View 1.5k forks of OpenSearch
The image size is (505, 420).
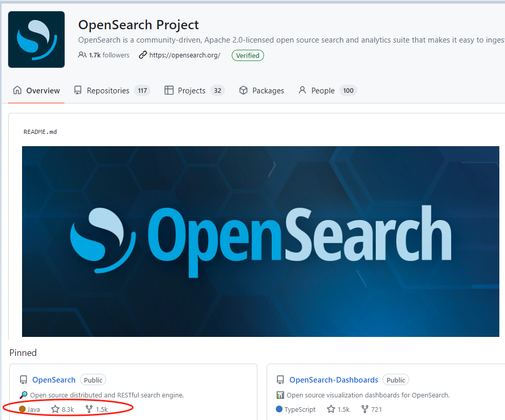(96, 409)
